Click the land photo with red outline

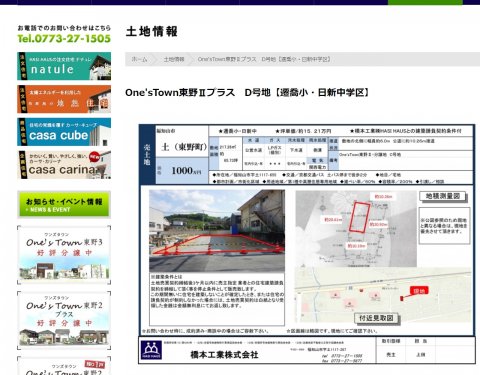217,231
